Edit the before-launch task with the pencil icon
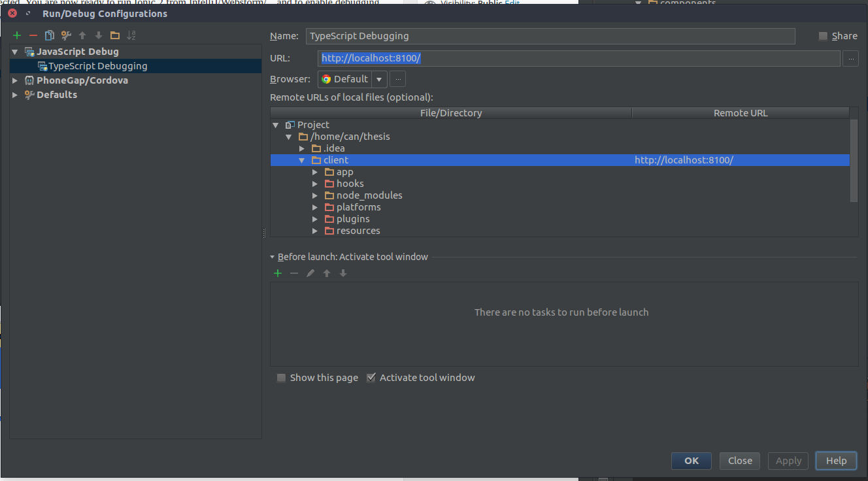This screenshot has height=481, width=868. pos(310,273)
